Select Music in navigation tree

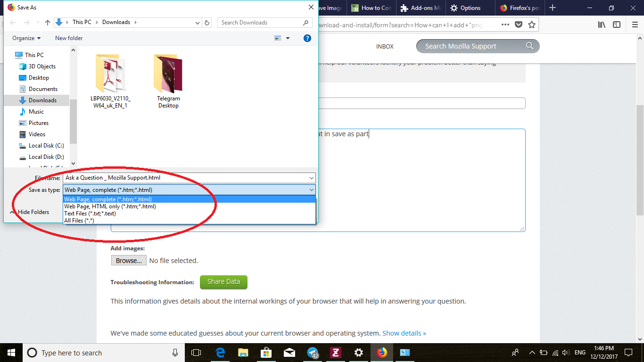coord(36,112)
